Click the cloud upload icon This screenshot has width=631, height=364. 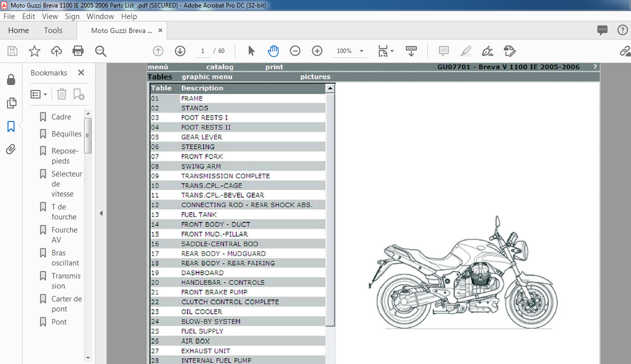click(x=57, y=51)
